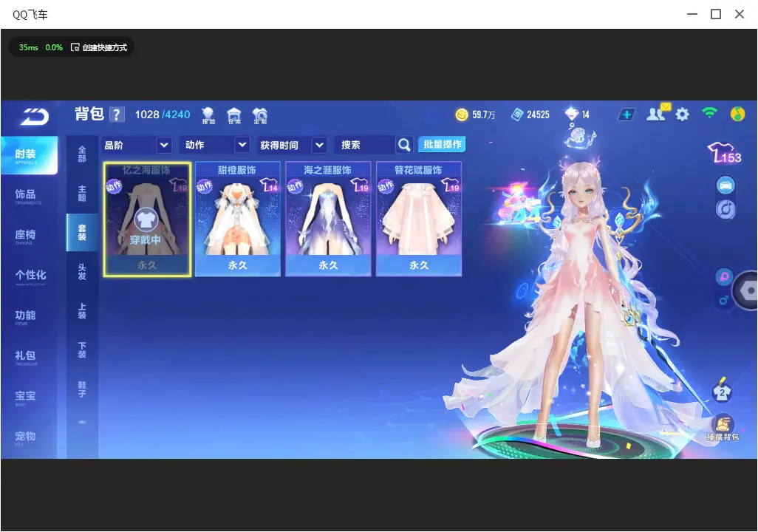
Task: Select the 套装 sub-category tab
Action: coord(82,232)
